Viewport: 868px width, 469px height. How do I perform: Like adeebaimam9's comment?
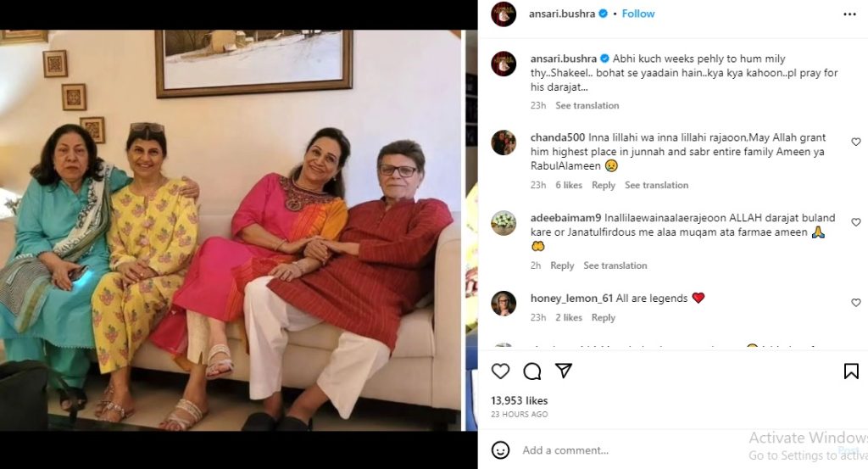(855, 222)
